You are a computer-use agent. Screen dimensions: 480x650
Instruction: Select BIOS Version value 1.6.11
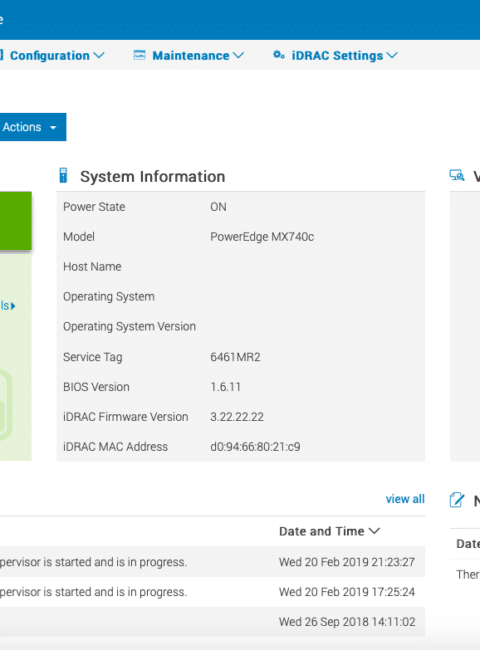click(x=225, y=387)
